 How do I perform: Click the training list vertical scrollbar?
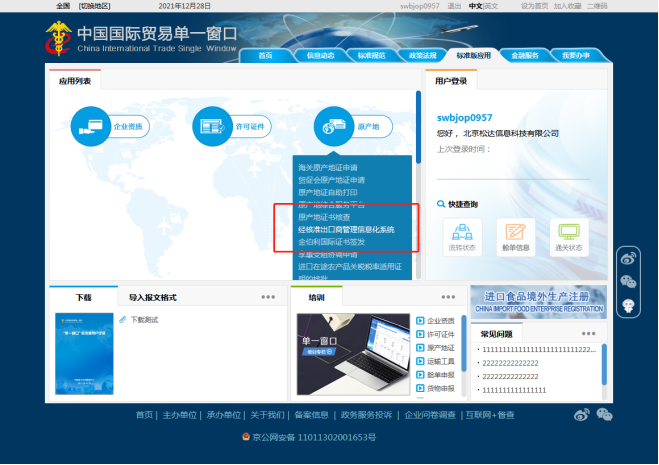464,343
